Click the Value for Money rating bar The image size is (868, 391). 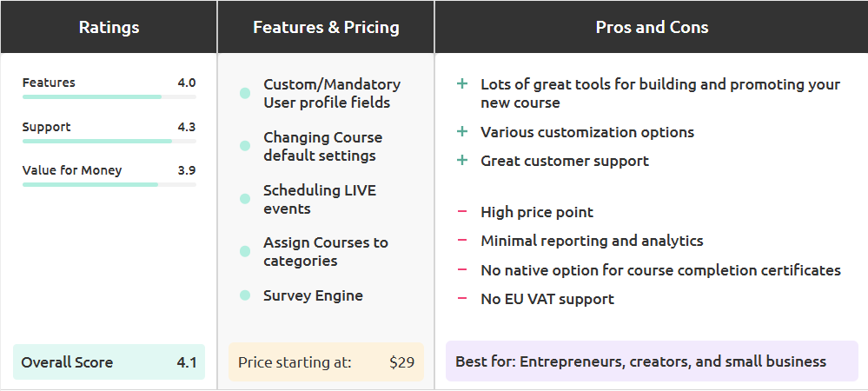coord(109,183)
